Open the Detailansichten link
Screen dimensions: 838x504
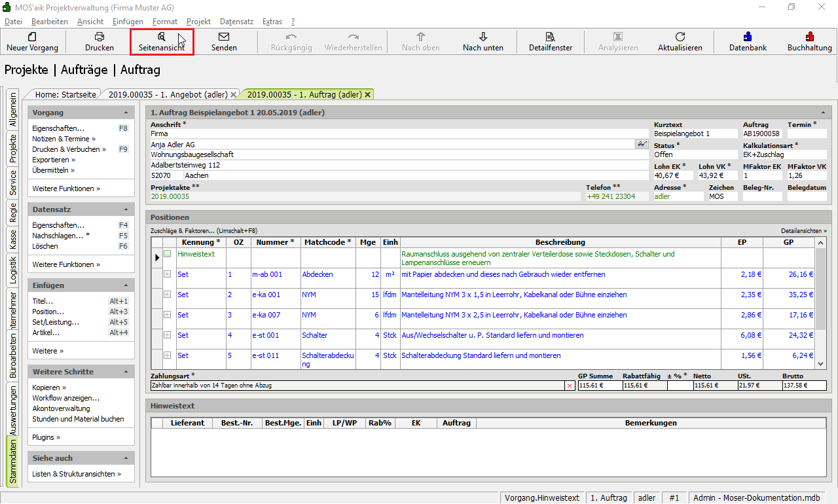click(803, 231)
